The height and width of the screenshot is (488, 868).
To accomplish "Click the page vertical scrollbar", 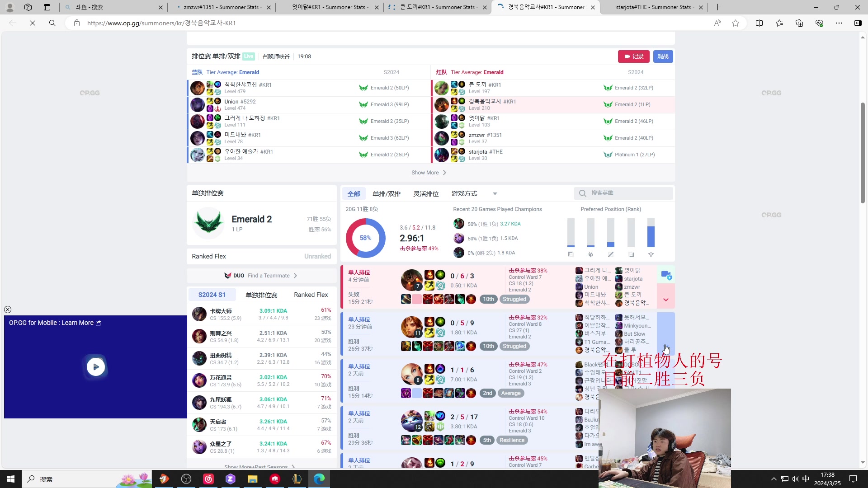I will (x=863, y=154).
